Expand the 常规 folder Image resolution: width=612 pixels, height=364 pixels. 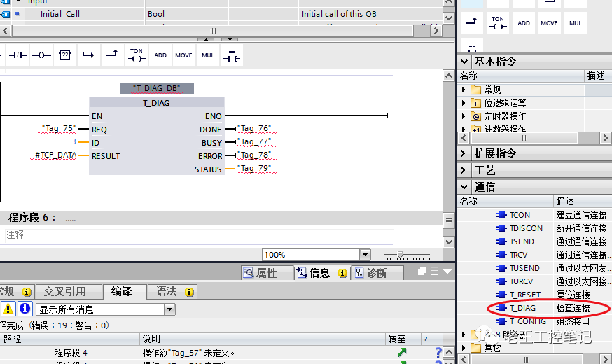(x=464, y=90)
